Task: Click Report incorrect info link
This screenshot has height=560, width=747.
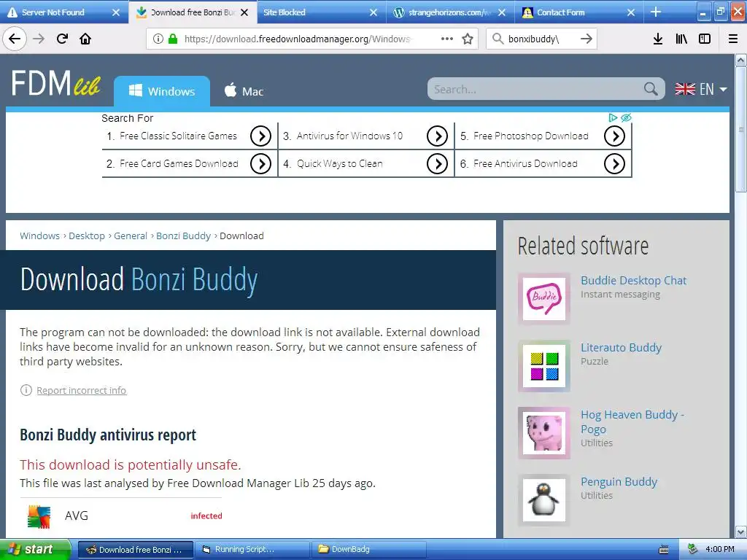Action: [82, 391]
